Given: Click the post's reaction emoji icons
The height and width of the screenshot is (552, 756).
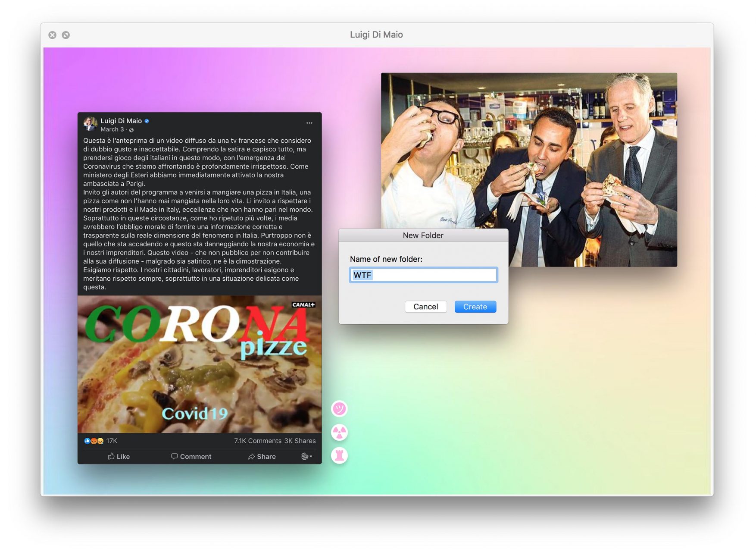Looking at the screenshot, I should coord(94,441).
